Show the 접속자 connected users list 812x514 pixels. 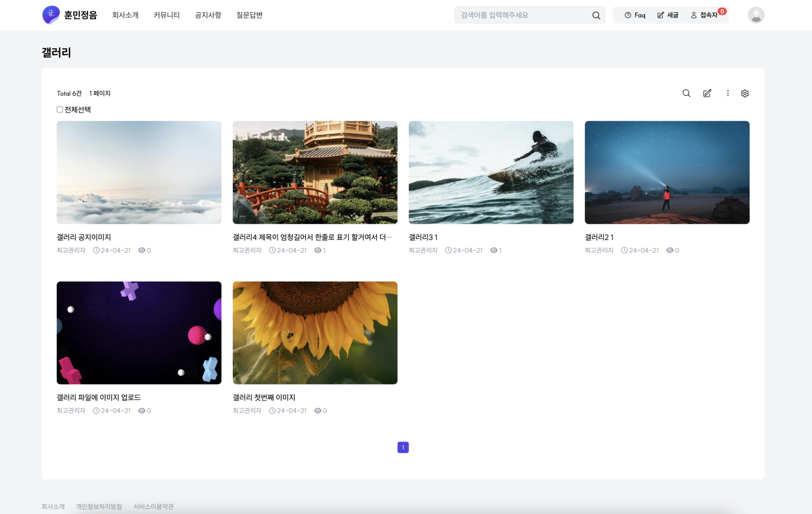tap(704, 15)
